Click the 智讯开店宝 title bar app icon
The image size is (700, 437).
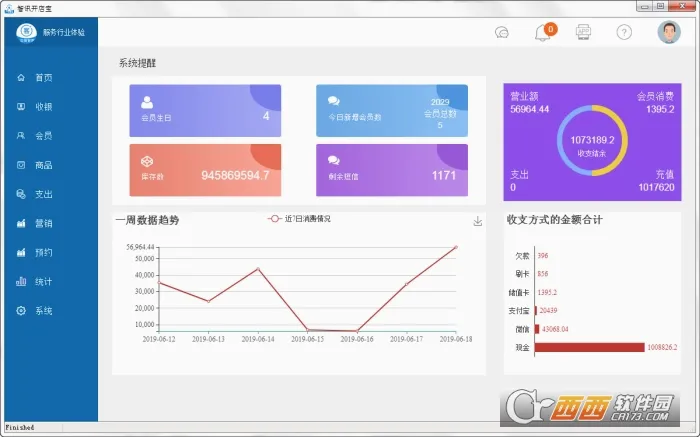click(9, 8)
